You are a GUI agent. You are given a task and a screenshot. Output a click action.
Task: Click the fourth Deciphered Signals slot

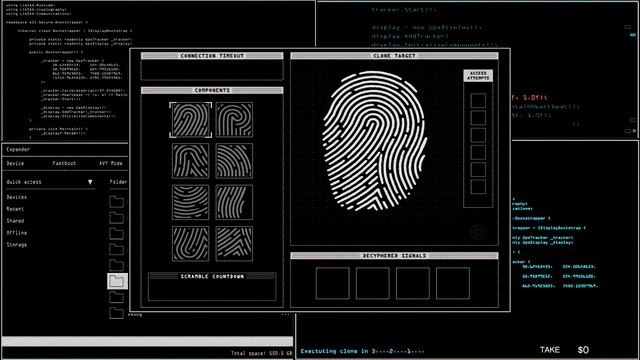pos(453,283)
